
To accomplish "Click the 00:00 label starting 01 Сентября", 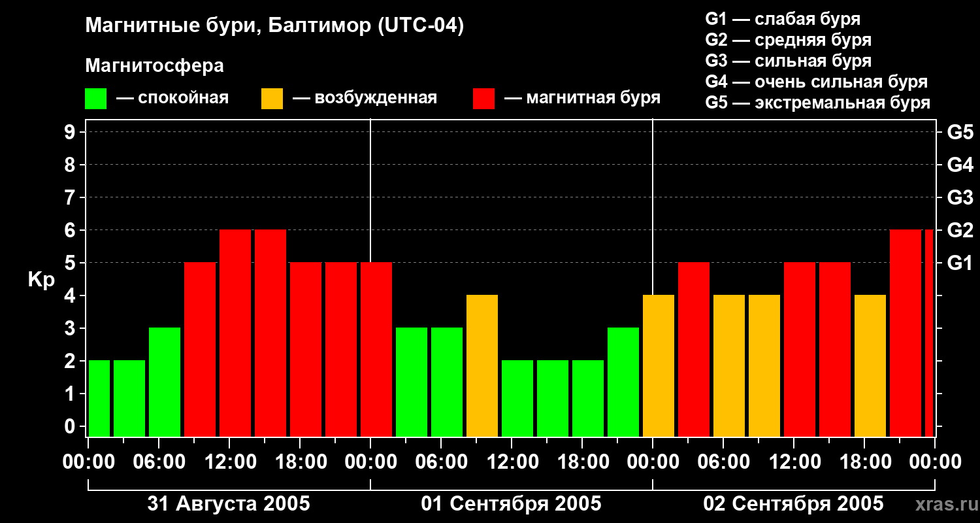I will [x=370, y=462].
